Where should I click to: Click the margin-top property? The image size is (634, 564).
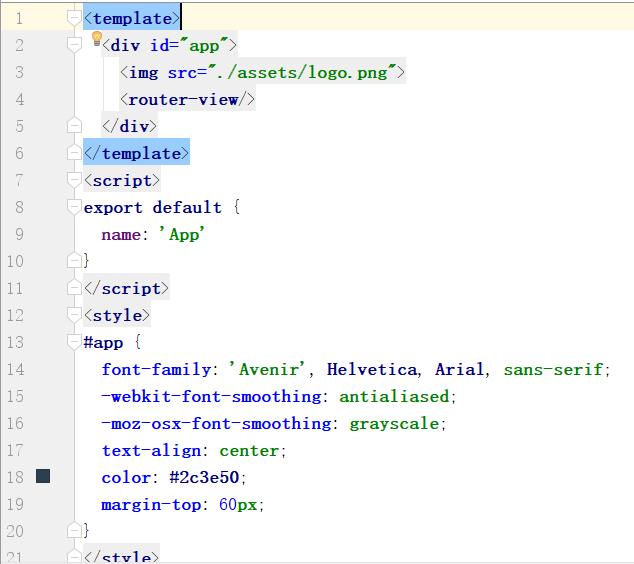(x=151, y=505)
